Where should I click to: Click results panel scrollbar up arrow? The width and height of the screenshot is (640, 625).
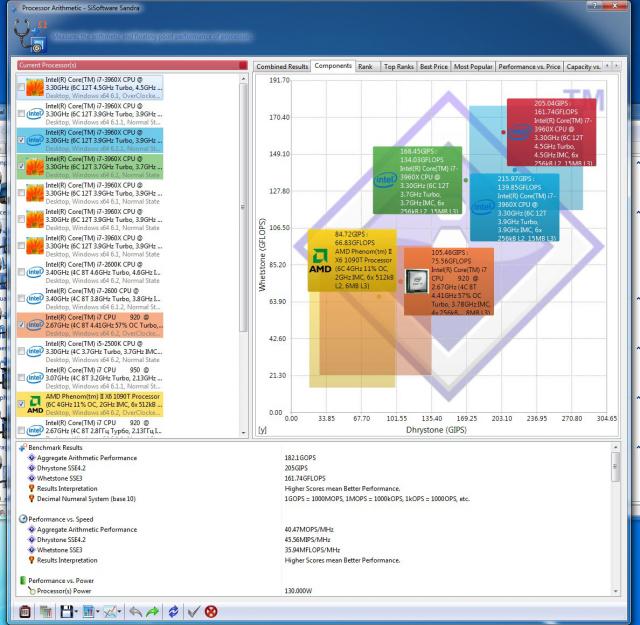616,448
